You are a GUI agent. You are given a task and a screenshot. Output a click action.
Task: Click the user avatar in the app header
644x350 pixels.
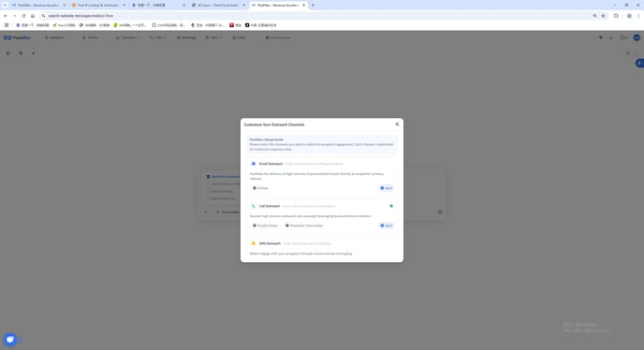click(637, 37)
